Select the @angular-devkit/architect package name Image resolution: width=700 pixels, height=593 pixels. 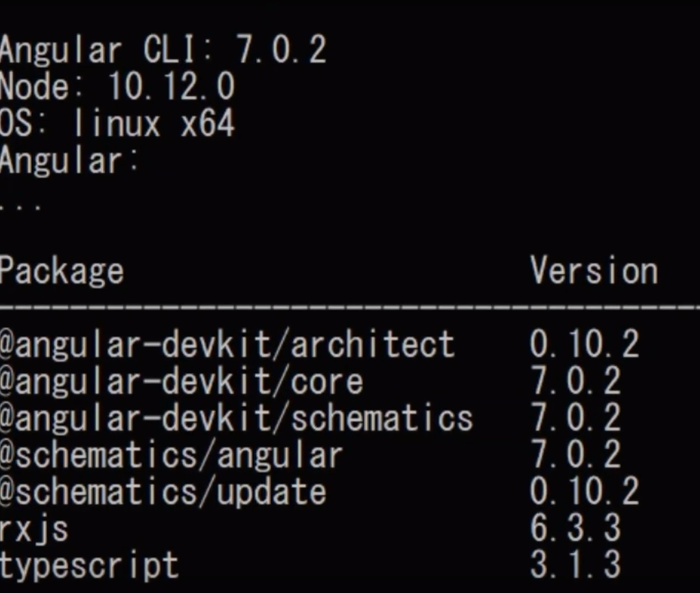coord(227,344)
